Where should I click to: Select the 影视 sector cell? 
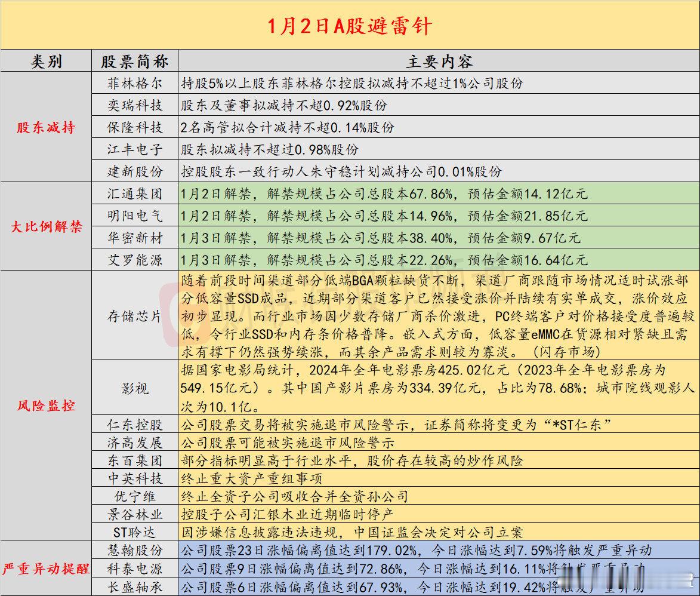[134, 388]
